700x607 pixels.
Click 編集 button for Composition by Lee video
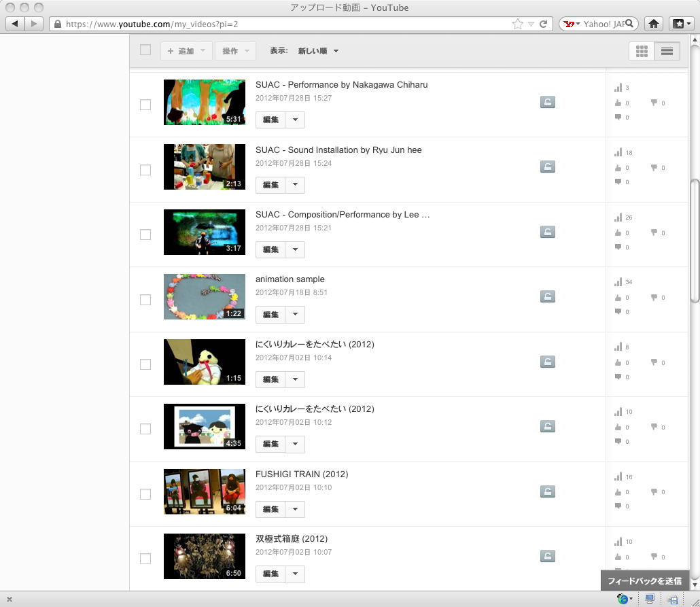point(270,249)
